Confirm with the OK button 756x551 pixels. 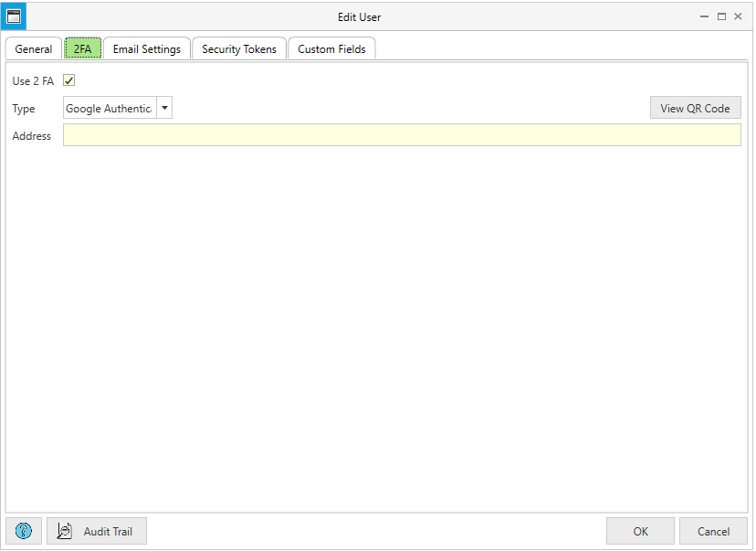click(x=640, y=531)
